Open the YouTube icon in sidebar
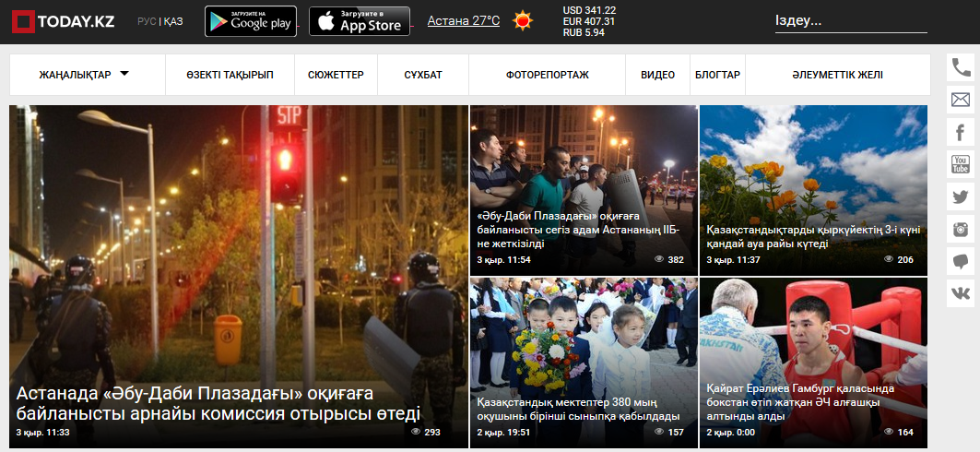980x452 pixels. pos(960,164)
